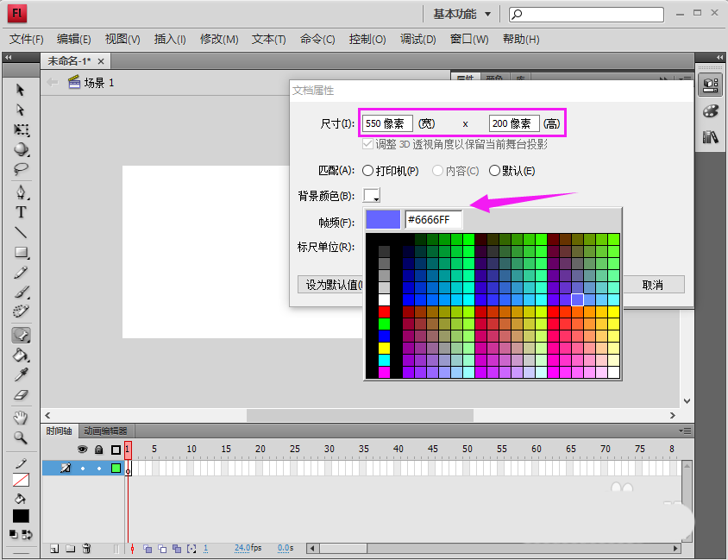728x560 pixels.
Task: Click the stage horizontal scroll left arrow
Action: click(47, 416)
